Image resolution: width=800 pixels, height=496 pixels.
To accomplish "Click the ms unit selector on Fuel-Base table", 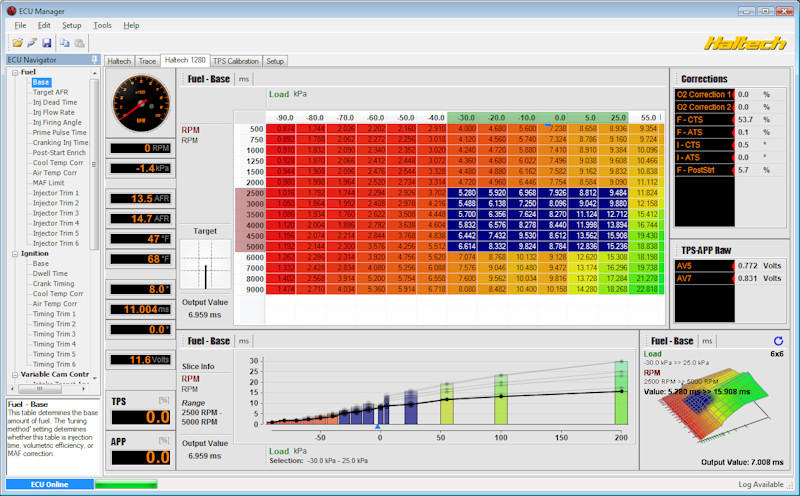I will [x=244, y=79].
